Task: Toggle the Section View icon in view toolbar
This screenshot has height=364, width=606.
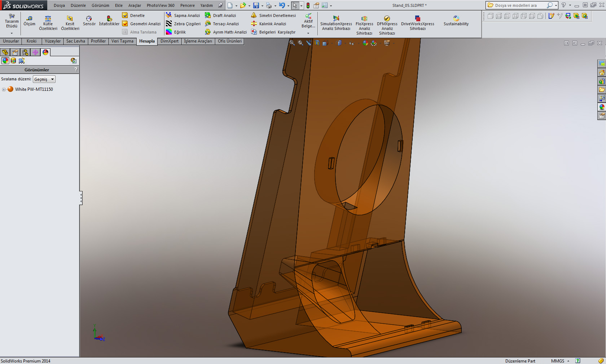Action: click(317, 43)
